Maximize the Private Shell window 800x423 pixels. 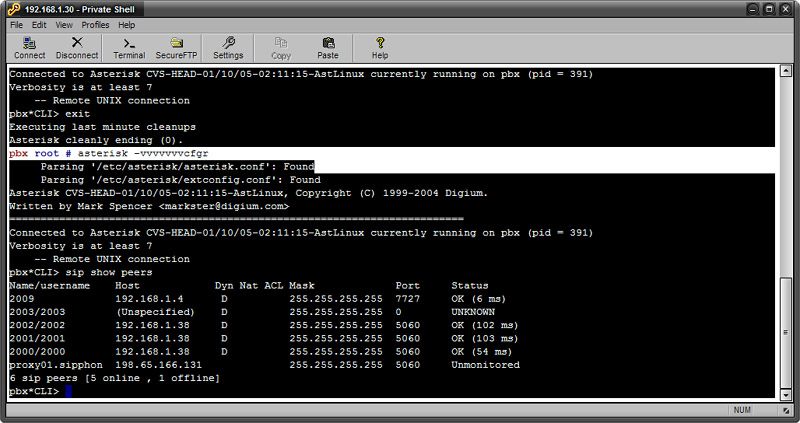769,9
